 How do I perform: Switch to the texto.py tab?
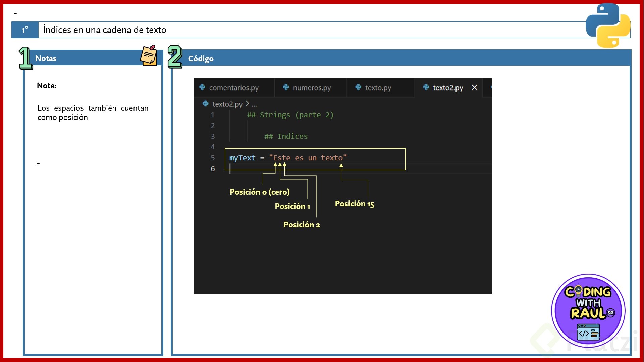pos(378,88)
